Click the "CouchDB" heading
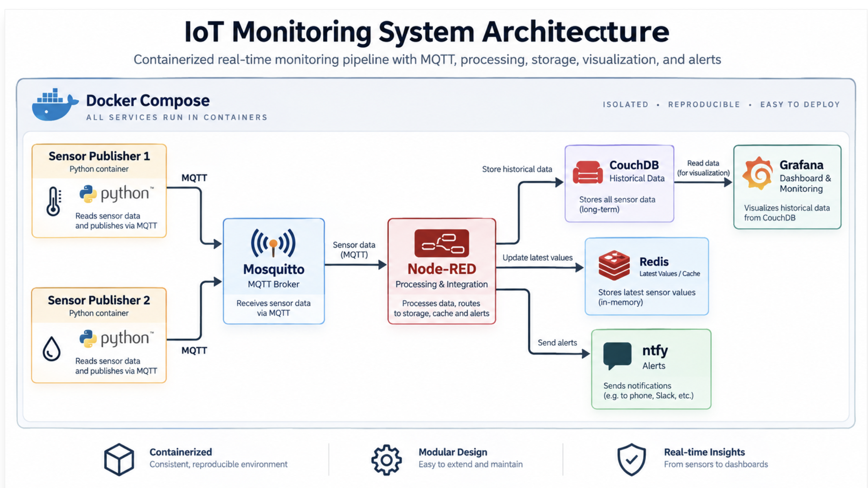The height and width of the screenshot is (488, 868). pos(634,165)
